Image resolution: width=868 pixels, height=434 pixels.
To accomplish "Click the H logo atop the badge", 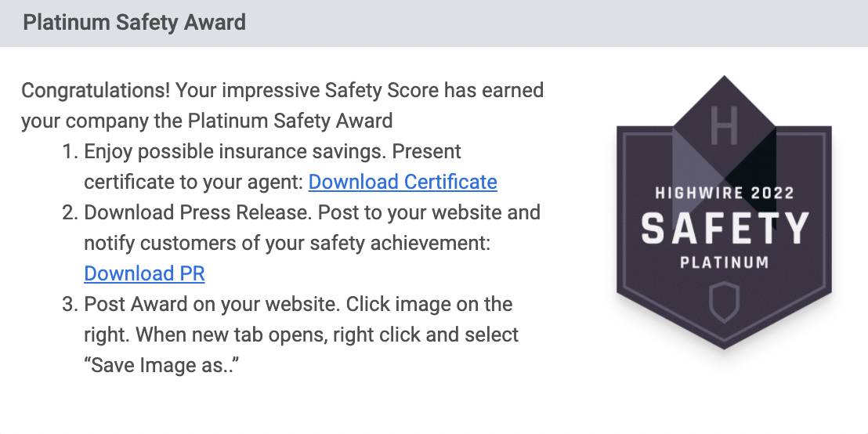I will pyautogui.click(x=724, y=125).
